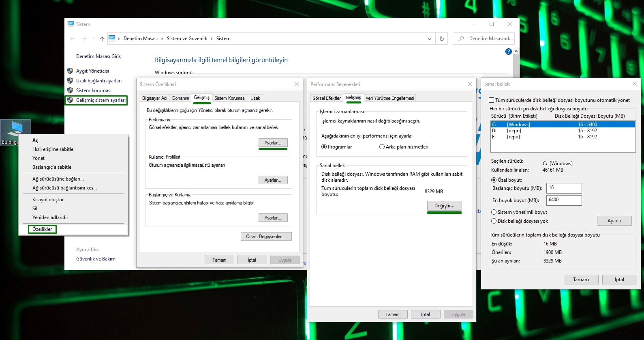Viewport: 644px width, 340px height.
Task: Enable automatic paging file management checkbox
Action: (492, 100)
